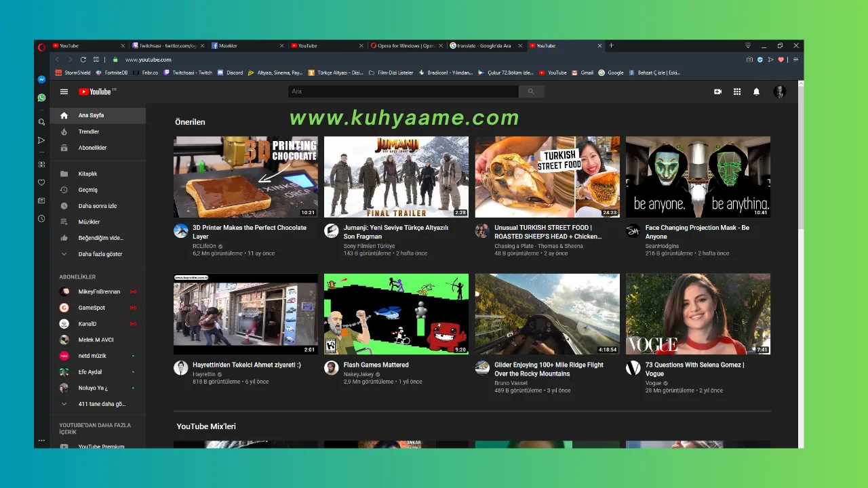Screen dimensions: 868x488
Task: Expand "411 tane daha gö..." subscriptions
Action: click(98, 404)
